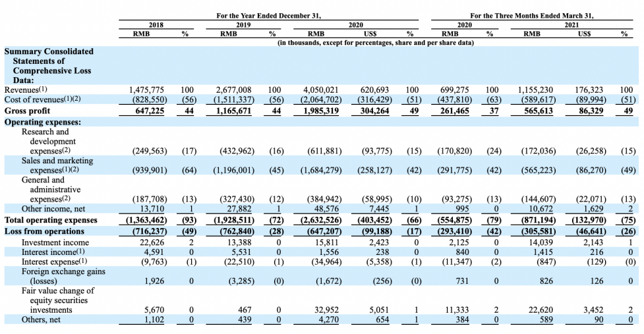Click 2020 US$ Revenues 620,693
This screenshot has width=644, height=334.
(x=374, y=90)
